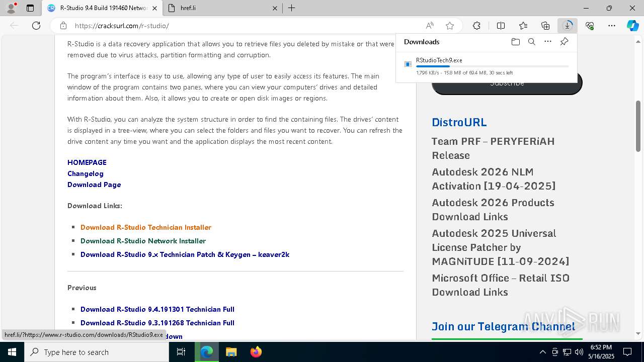Open the HOMEPAGE link
The height and width of the screenshot is (362, 644).
(x=87, y=162)
